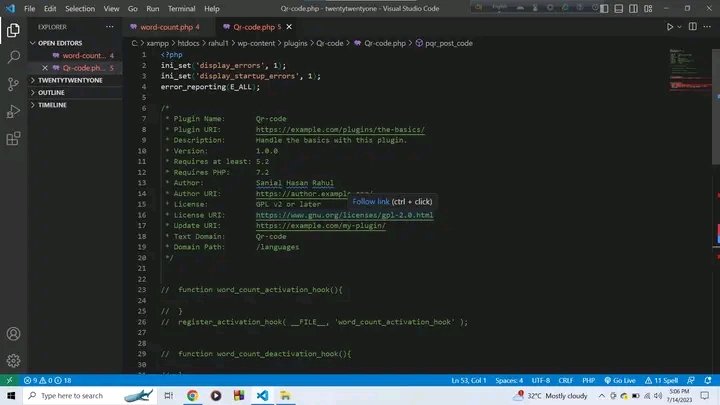720x405 pixels.
Task: Click the feedback icon in the status bar
Action: pos(691,380)
